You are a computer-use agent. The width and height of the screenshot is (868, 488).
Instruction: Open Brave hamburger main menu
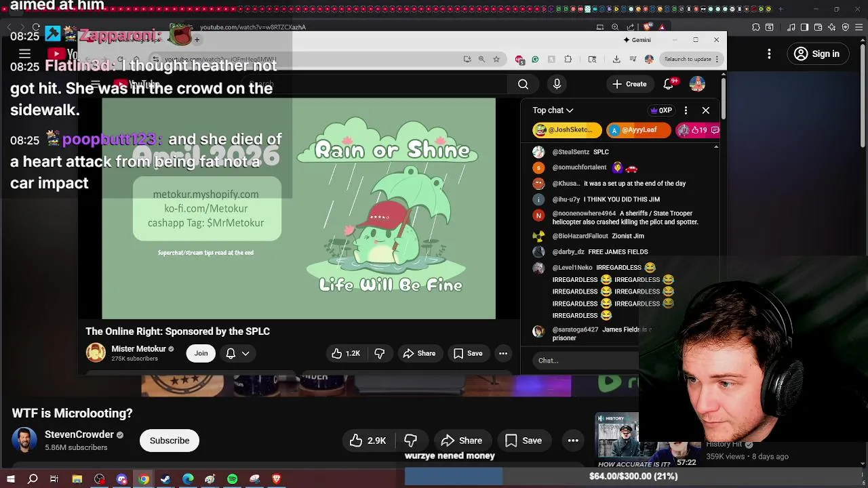860,27
